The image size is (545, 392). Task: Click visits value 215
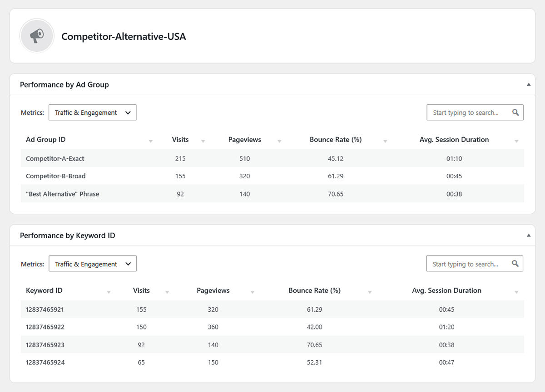[x=180, y=159]
